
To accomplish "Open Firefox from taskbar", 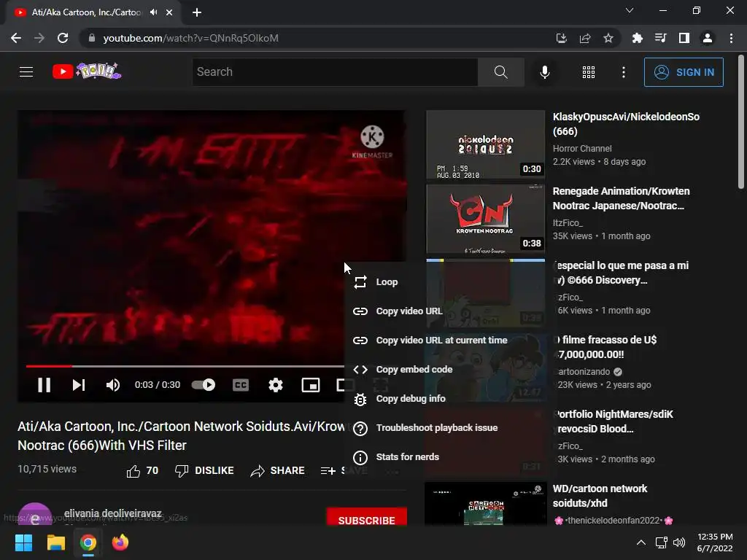I will point(120,542).
